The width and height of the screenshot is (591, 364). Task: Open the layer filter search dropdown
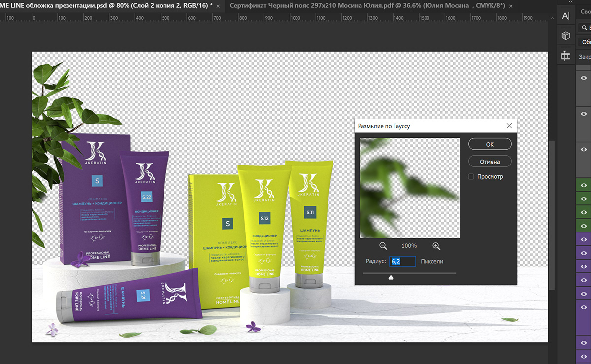tap(585, 28)
